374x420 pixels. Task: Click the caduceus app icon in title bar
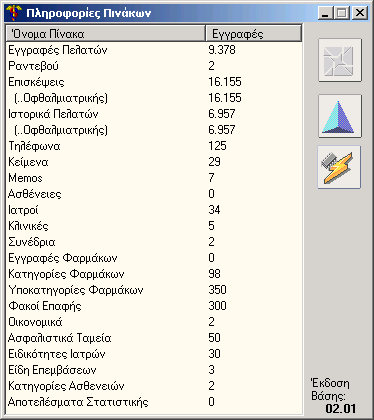click(14, 13)
